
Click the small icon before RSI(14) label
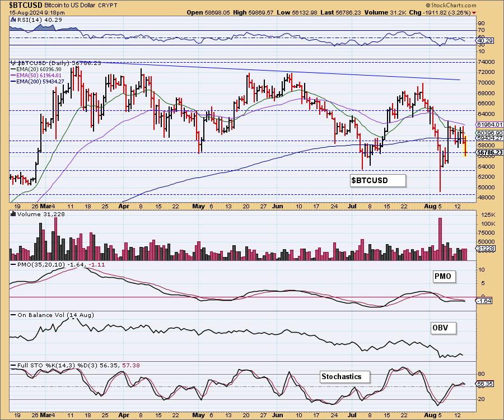(13, 20)
